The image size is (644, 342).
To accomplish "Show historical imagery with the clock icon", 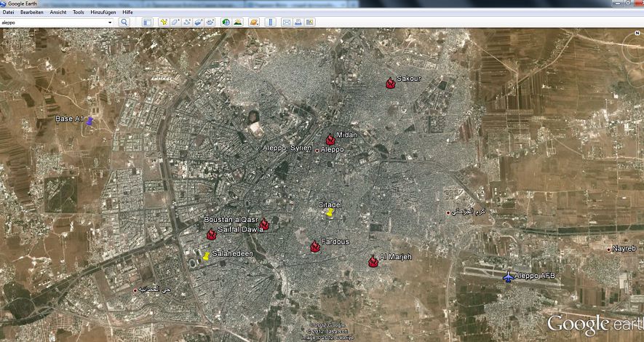I will coord(226,22).
